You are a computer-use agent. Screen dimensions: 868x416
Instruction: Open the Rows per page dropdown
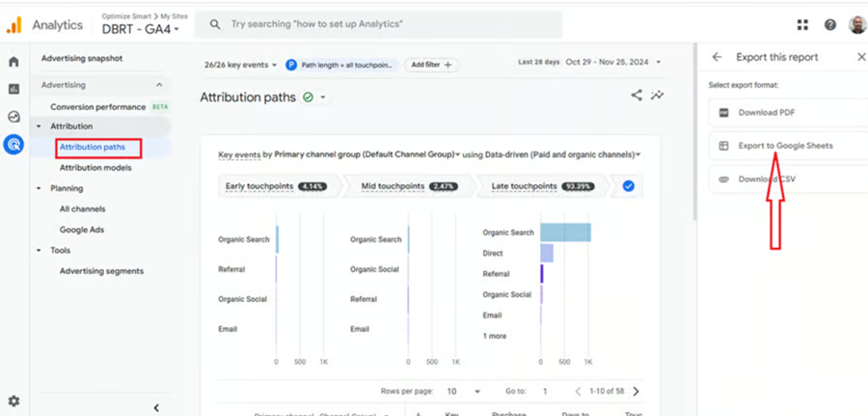tap(463, 392)
